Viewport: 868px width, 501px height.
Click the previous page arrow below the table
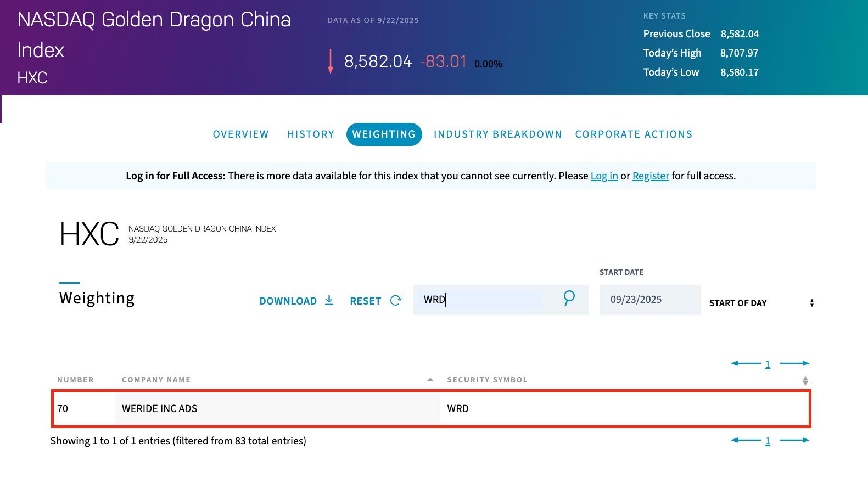coord(746,440)
